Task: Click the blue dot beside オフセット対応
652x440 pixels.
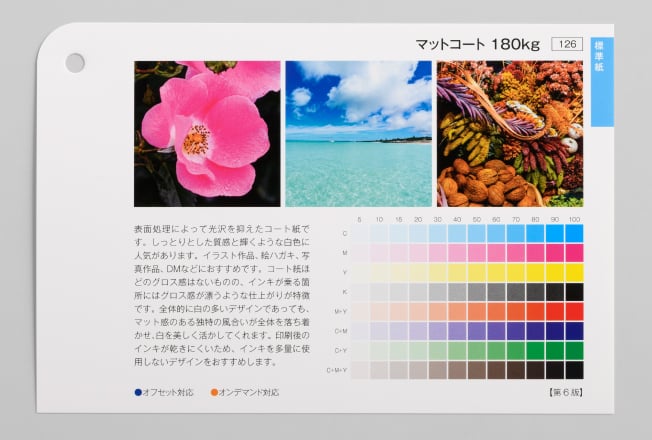Action: coord(138,392)
